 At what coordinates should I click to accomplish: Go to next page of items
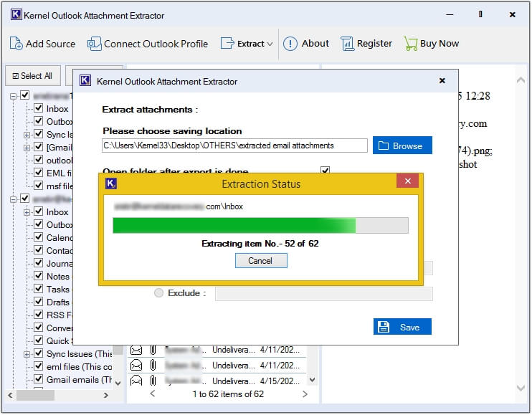305,394
